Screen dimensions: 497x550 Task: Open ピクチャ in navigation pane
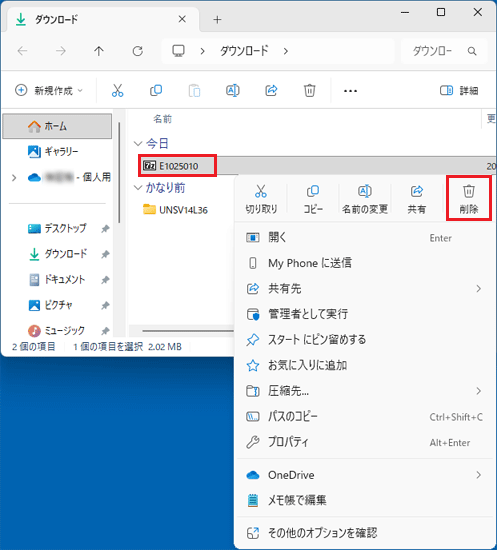(57, 305)
